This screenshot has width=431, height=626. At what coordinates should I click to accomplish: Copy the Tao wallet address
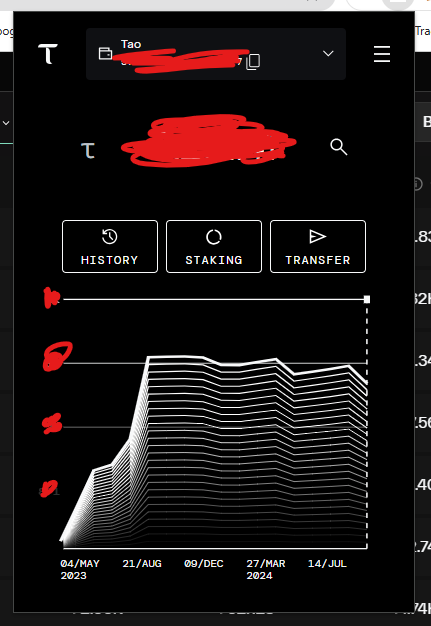point(253,62)
